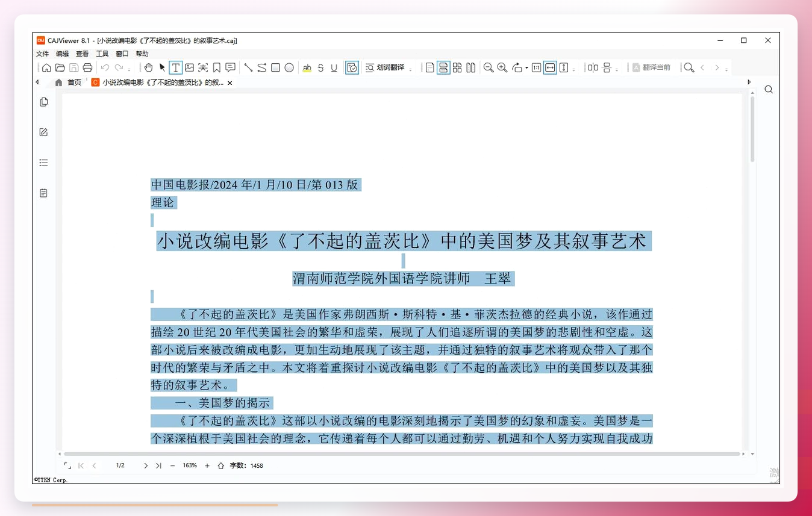
Task: Toggle the Text selection tool
Action: tap(175, 67)
